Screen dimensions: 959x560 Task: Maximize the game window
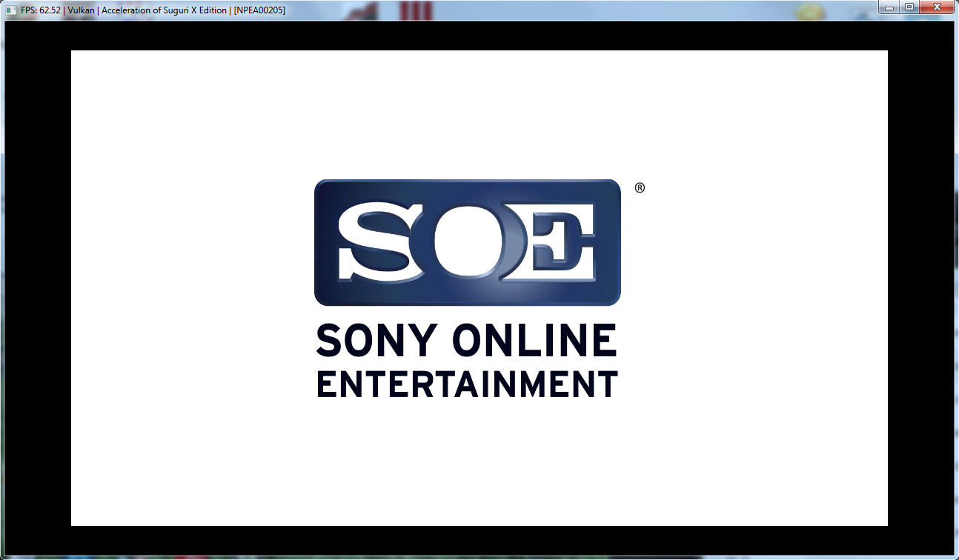909,7
